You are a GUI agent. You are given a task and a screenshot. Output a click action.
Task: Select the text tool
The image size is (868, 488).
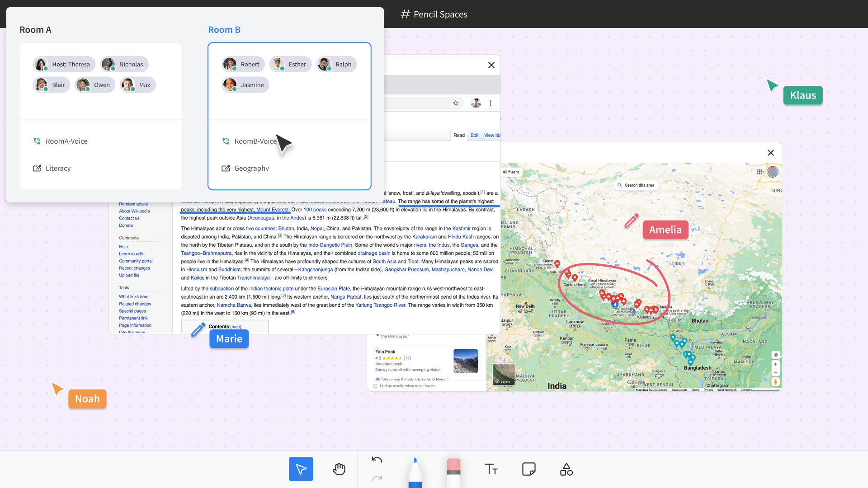tap(491, 469)
